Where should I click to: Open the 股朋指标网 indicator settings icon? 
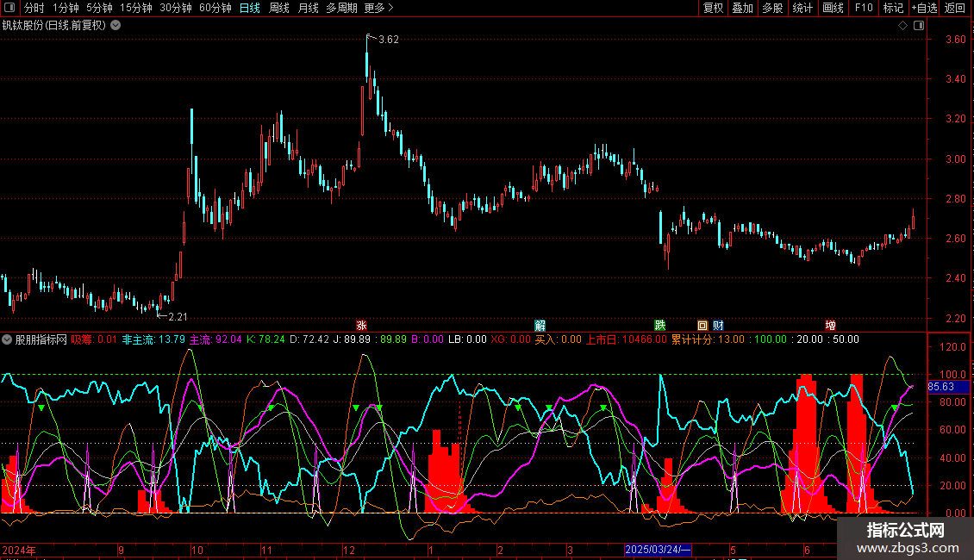[x=7, y=339]
